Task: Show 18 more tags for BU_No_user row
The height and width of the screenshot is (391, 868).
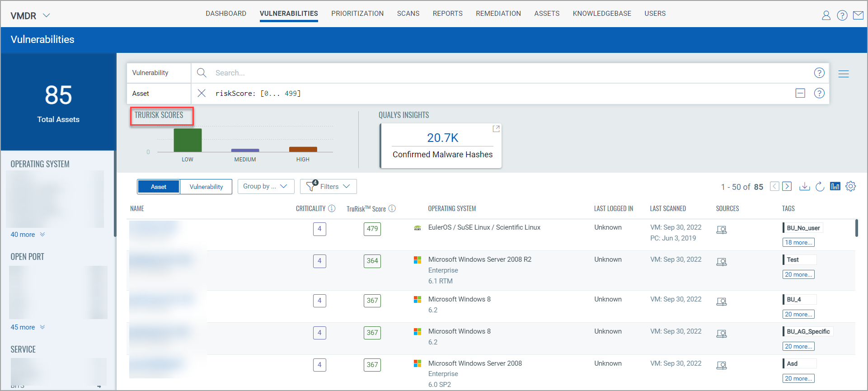Action: click(798, 242)
